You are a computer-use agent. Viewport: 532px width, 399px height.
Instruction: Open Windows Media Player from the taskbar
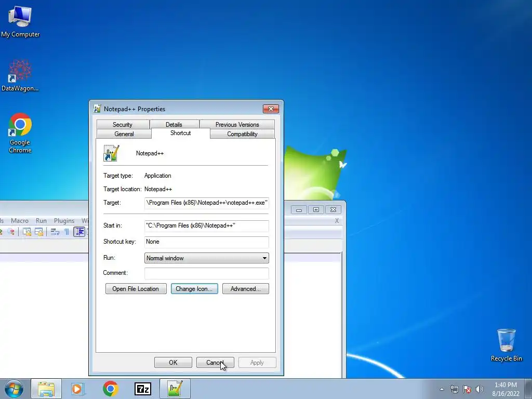pyautogui.click(x=78, y=389)
